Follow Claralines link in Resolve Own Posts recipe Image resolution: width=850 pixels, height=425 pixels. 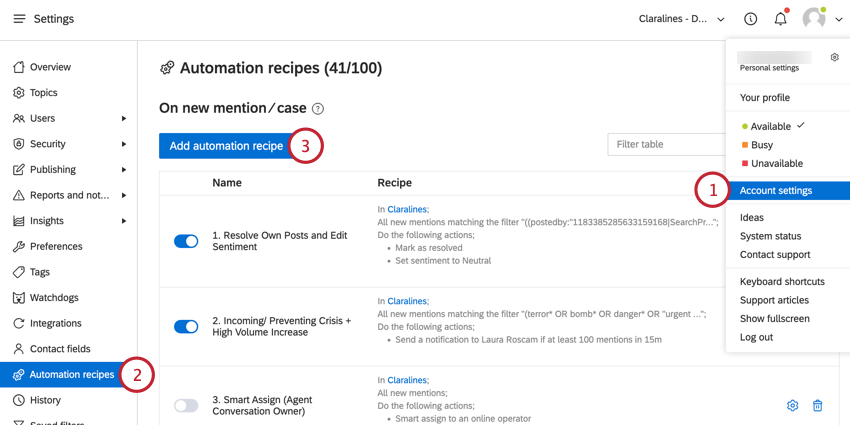tap(407, 209)
